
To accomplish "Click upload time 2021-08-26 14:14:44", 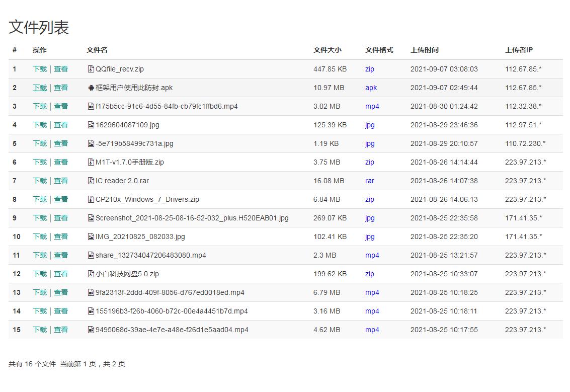I will tap(444, 162).
